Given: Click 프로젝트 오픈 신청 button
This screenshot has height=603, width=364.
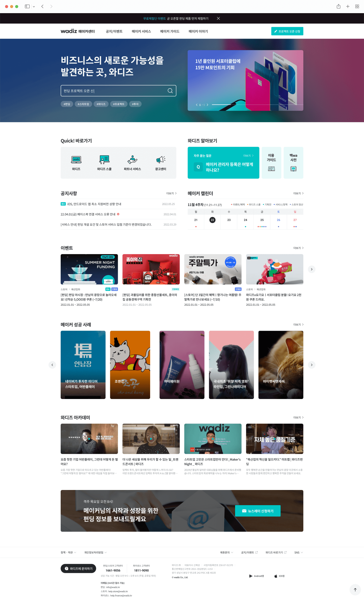Looking at the screenshot, I should (x=287, y=31).
